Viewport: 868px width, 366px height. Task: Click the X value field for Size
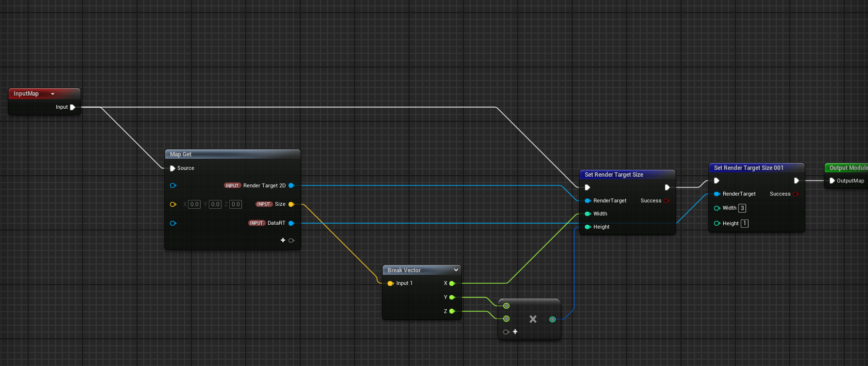pos(194,204)
